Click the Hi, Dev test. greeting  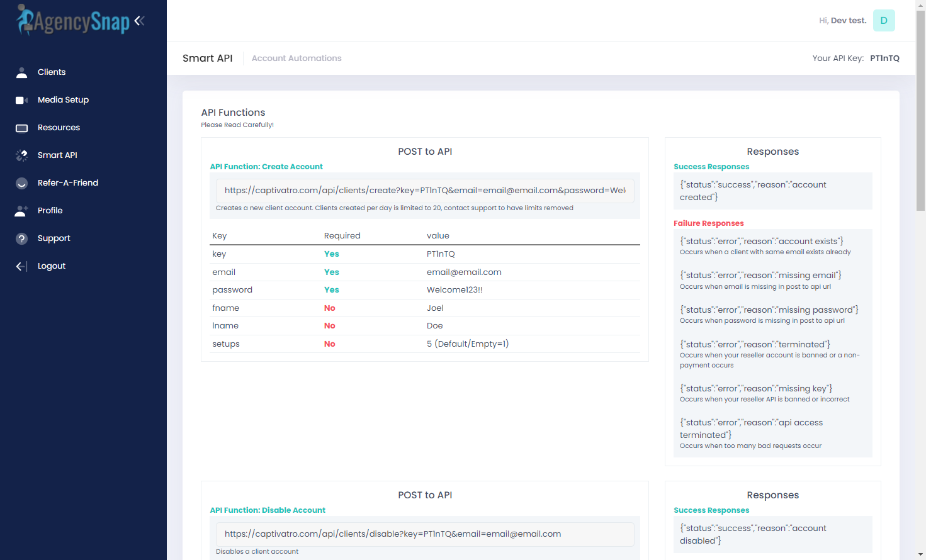842,21
